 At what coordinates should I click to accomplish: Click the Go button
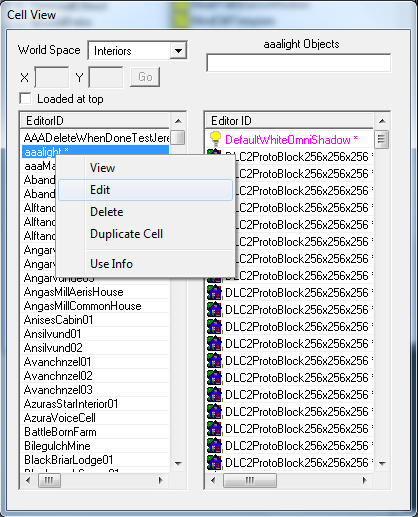pyautogui.click(x=145, y=77)
